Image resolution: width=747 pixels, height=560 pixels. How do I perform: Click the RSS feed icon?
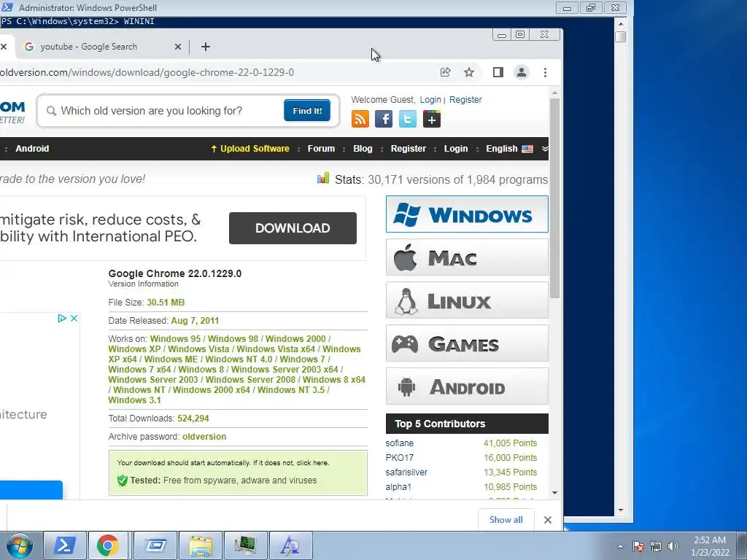pyautogui.click(x=360, y=119)
